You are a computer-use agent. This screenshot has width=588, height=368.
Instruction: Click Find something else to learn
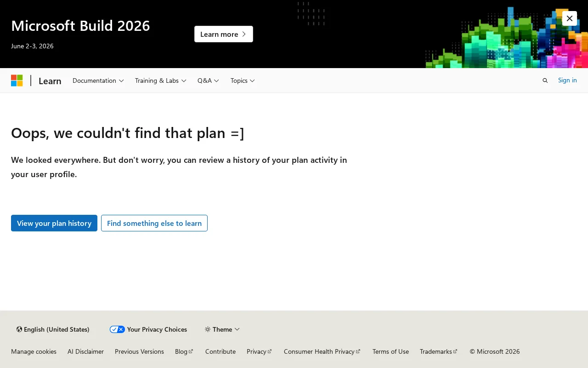coord(154,223)
